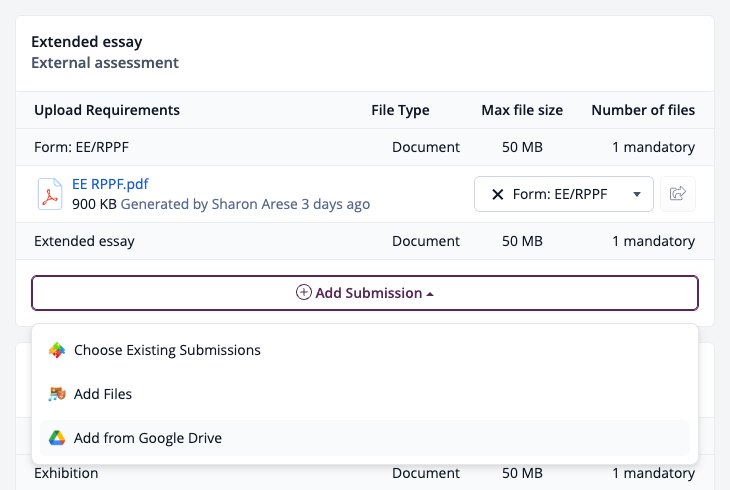Open the EE RPPF.pdf file link

pos(110,184)
